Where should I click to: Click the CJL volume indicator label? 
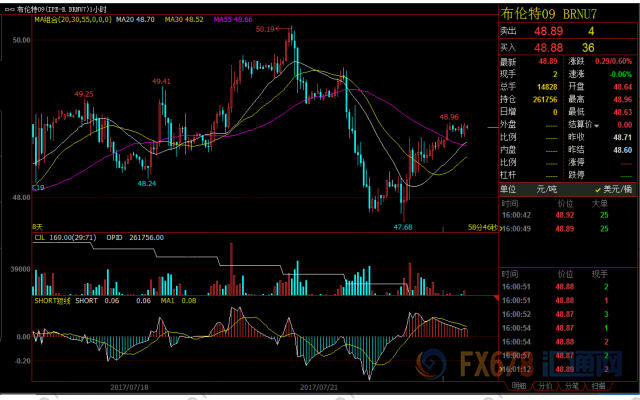(39, 238)
